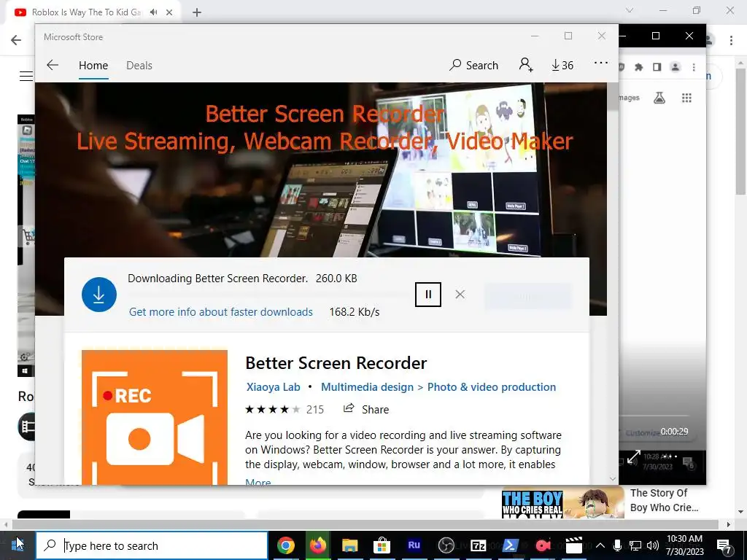The width and height of the screenshot is (747, 560).
Task: Open a new browser tab
Action: coord(197,12)
